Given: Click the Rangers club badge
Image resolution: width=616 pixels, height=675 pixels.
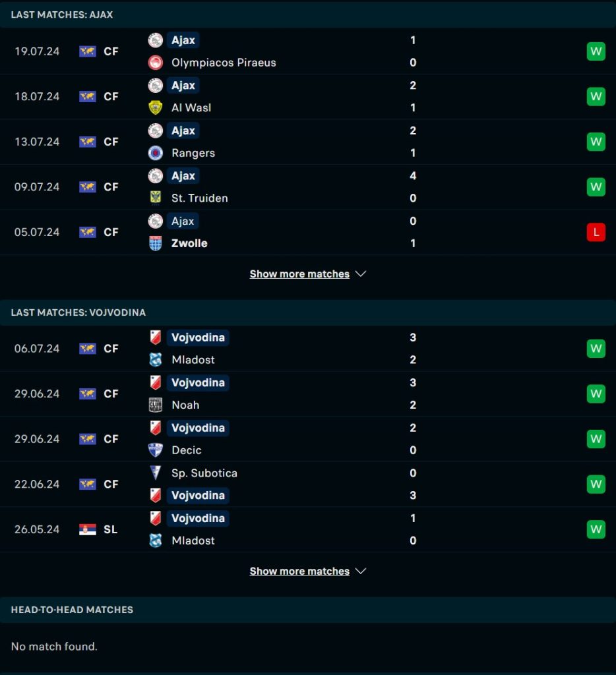Looking at the screenshot, I should tap(155, 153).
